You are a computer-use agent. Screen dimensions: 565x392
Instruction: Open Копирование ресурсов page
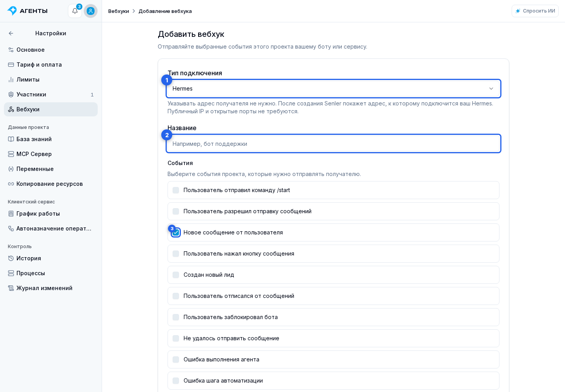[51, 184]
